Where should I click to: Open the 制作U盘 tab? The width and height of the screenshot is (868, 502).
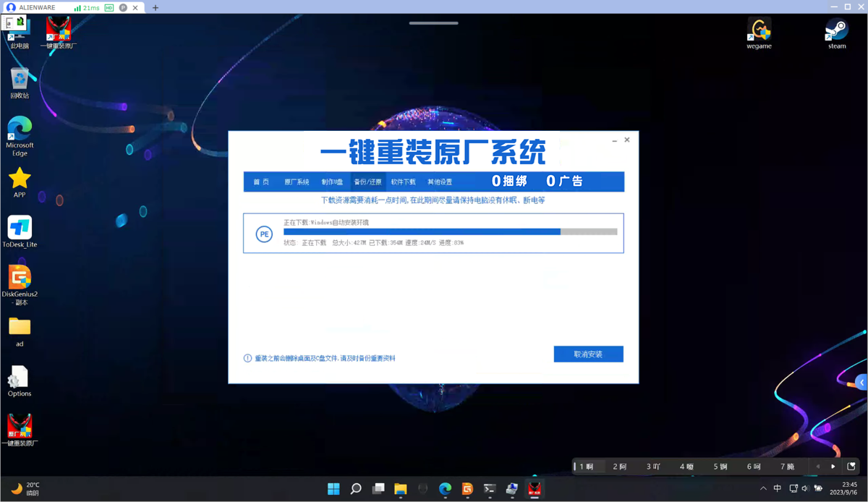pyautogui.click(x=332, y=182)
